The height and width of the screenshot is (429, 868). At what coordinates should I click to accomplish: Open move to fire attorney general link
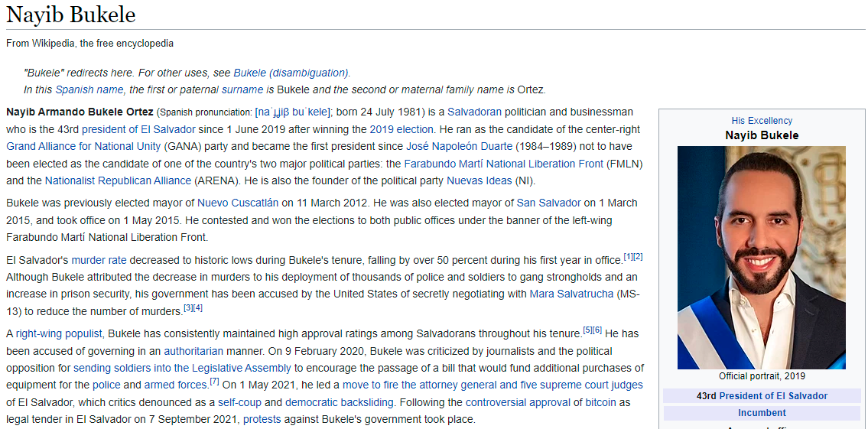(493, 385)
